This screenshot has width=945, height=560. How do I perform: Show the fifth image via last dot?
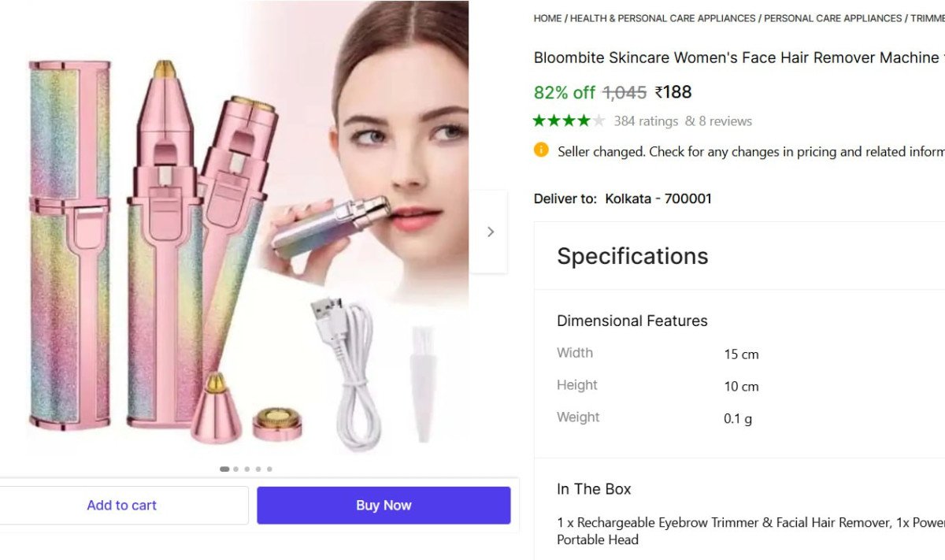[x=269, y=469]
